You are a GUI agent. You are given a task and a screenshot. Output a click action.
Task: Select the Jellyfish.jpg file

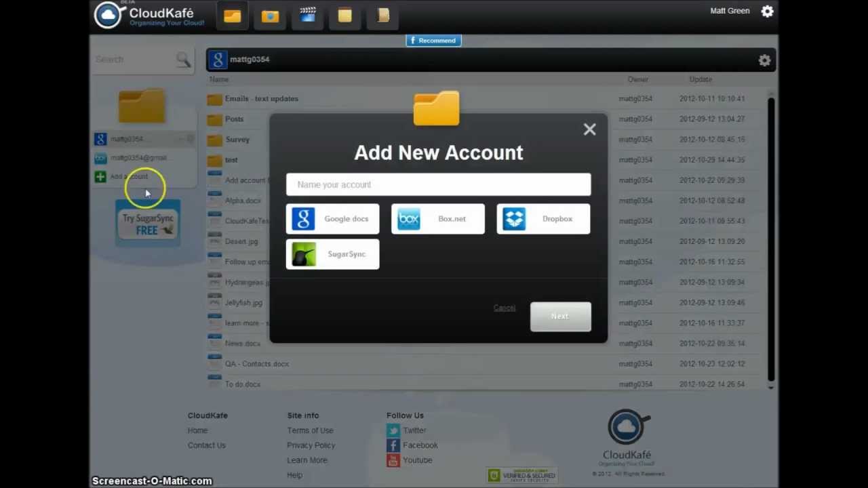pos(243,303)
